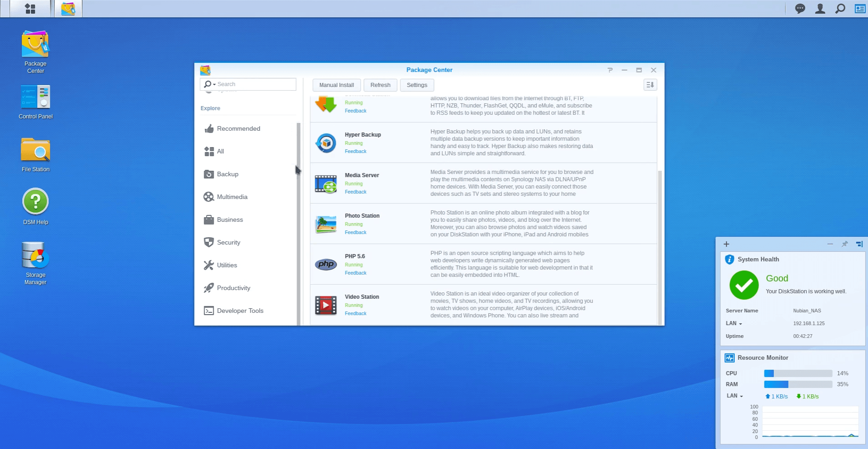The width and height of the screenshot is (868, 449).
Task: Select the Package Center taskbar button
Action: (x=68, y=9)
